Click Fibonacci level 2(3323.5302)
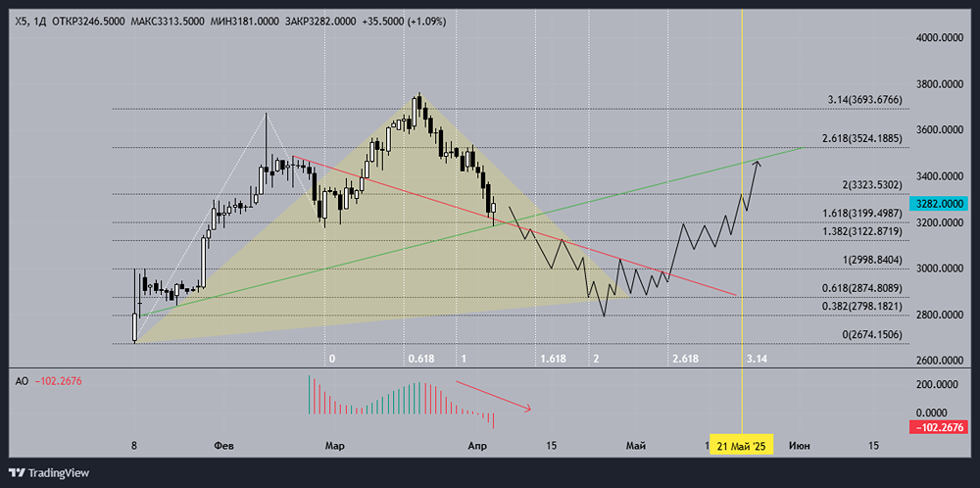Viewport: 980px width, 488px height. [872, 184]
